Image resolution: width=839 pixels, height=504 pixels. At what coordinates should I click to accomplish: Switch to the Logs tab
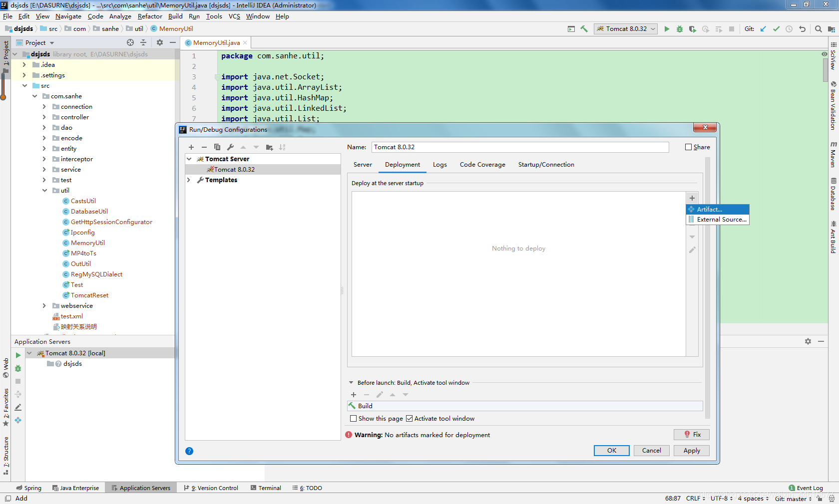[439, 165]
